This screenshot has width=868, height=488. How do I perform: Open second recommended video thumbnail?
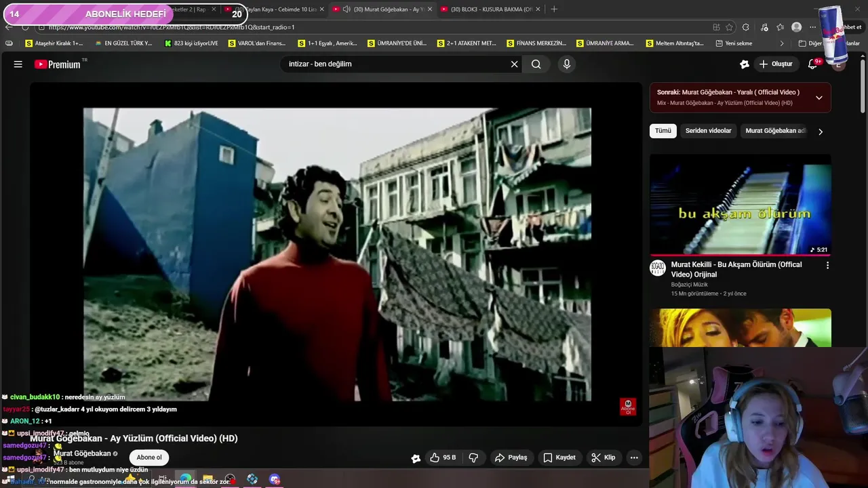click(x=741, y=328)
